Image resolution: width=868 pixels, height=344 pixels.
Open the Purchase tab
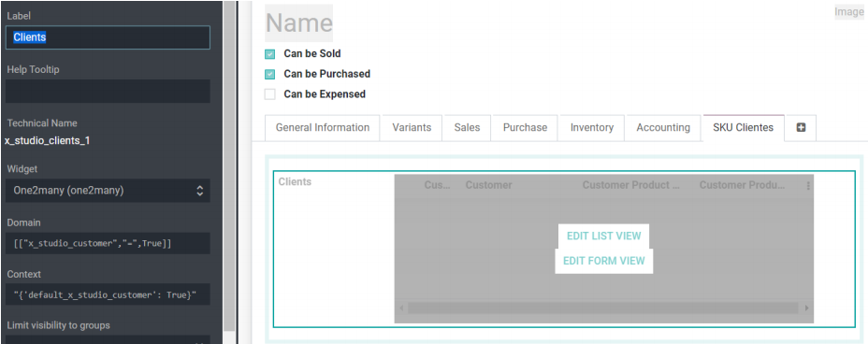tap(525, 128)
